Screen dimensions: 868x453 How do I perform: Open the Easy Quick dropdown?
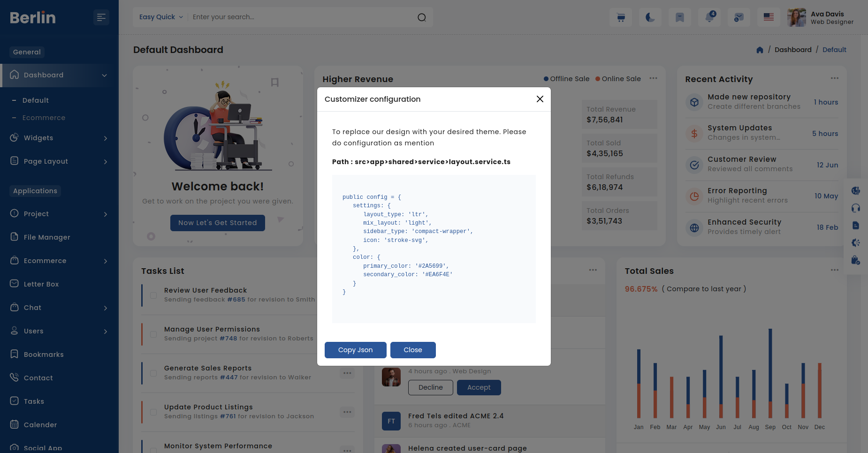point(161,17)
